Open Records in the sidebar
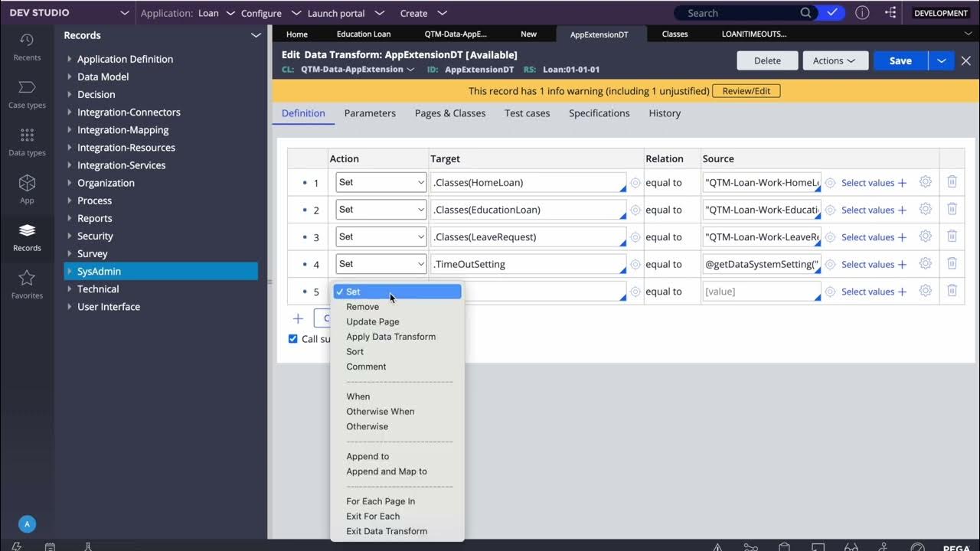Screen dimensions: 980x551 click(27, 237)
